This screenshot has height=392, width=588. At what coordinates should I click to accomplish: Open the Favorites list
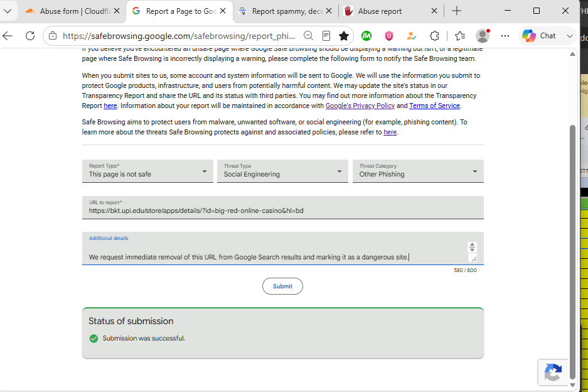pyautogui.click(x=460, y=36)
